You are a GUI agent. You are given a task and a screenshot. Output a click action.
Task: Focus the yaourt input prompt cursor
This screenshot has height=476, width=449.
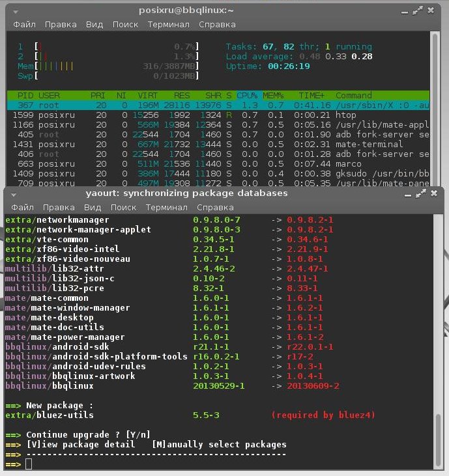click(29, 464)
